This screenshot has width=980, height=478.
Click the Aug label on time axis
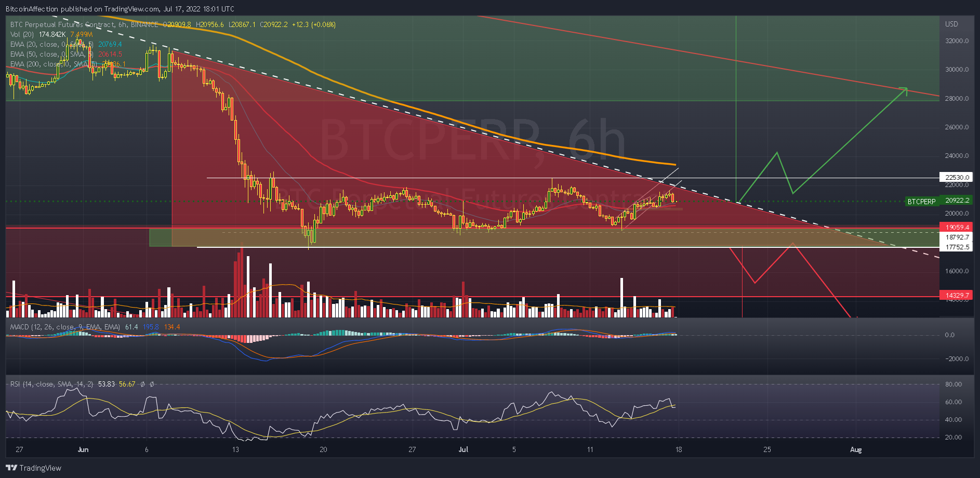(856, 449)
